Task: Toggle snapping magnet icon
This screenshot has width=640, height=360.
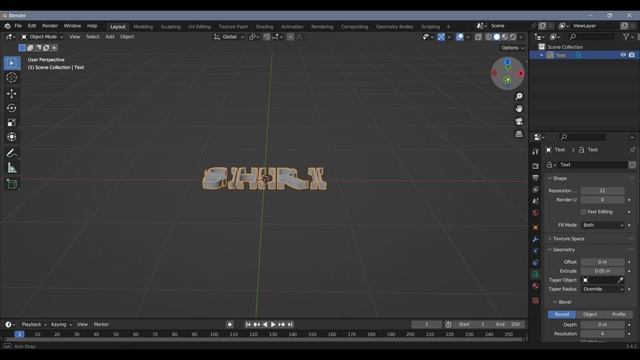Action: point(267,37)
